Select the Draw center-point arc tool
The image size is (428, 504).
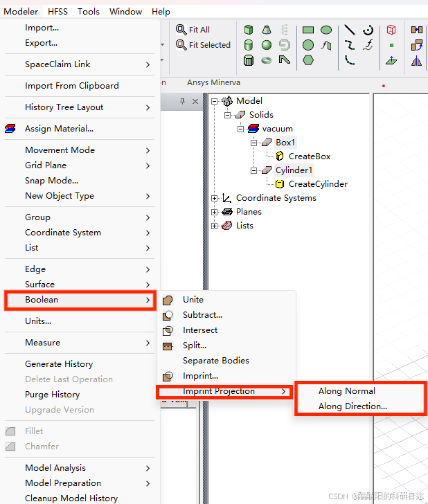click(x=368, y=30)
